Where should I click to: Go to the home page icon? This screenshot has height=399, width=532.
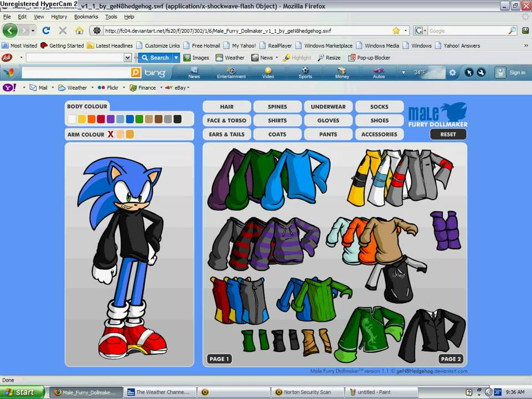click(x=79, y=31)
